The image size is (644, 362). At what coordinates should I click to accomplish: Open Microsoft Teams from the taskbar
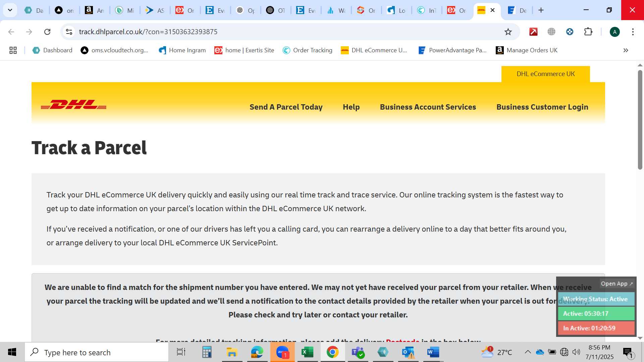pyautogui.click(x=358, y=352)
